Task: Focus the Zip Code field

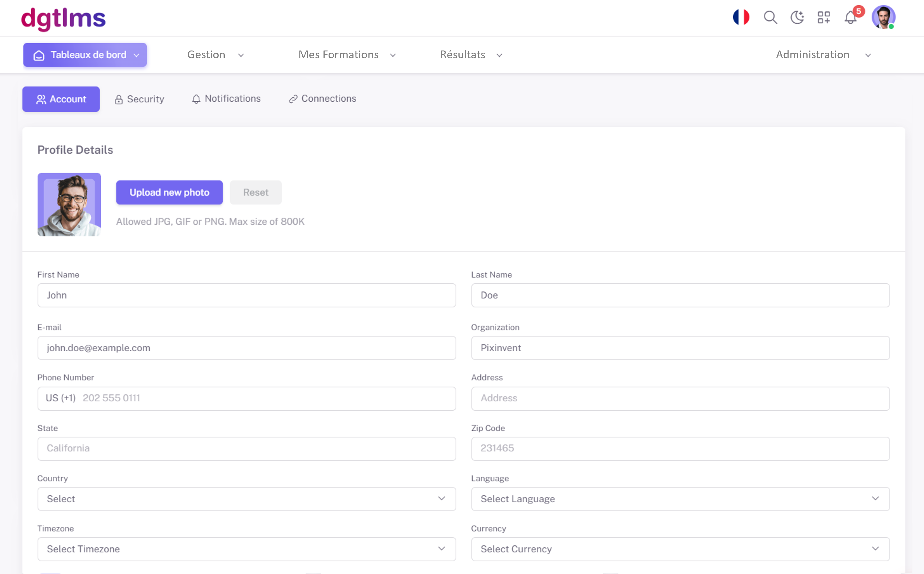Action: 680,449
